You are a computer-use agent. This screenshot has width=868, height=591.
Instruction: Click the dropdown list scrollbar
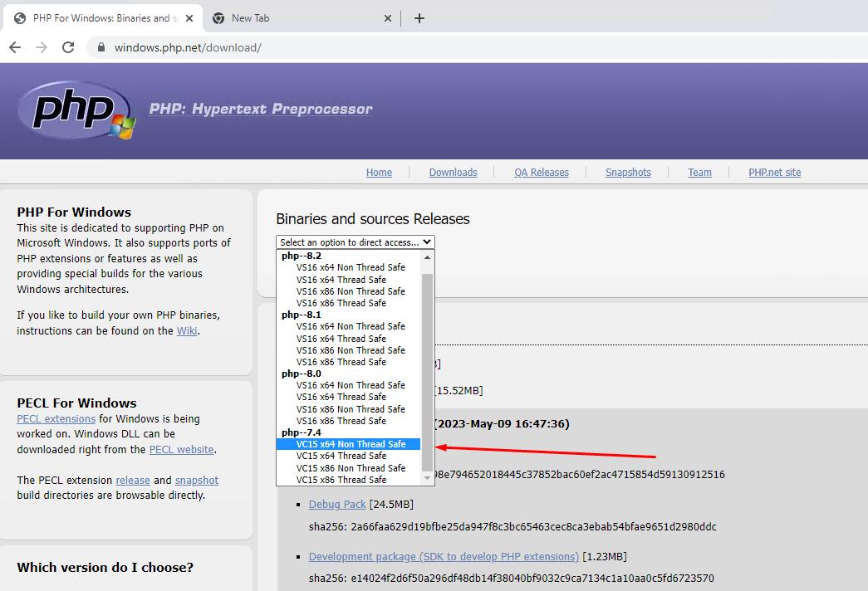tap(425, 365)
